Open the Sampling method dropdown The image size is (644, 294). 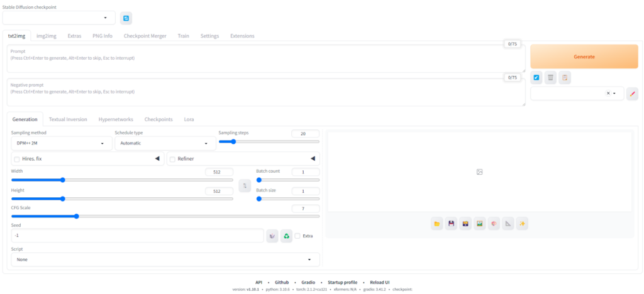point(62,143)
